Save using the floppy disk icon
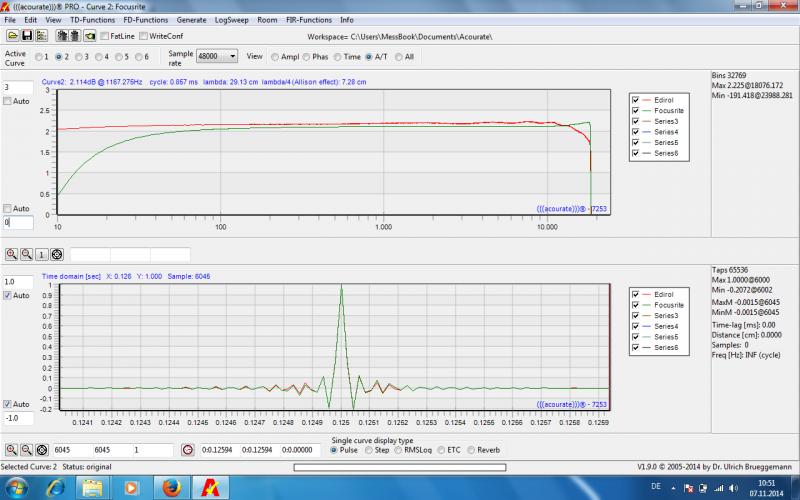This screenshot has height=500, width=800. click(27, 36)
